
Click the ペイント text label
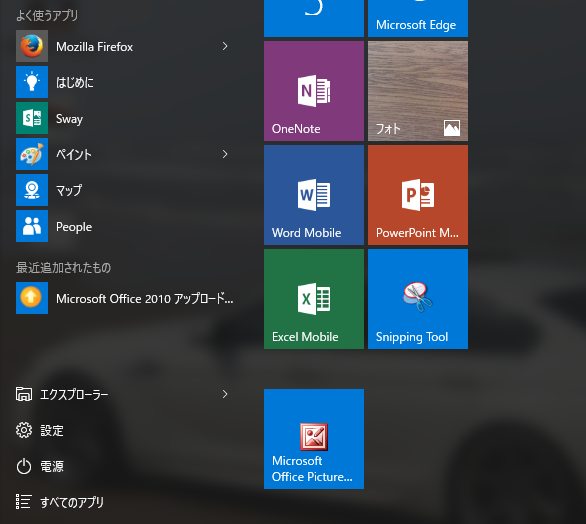74,154
